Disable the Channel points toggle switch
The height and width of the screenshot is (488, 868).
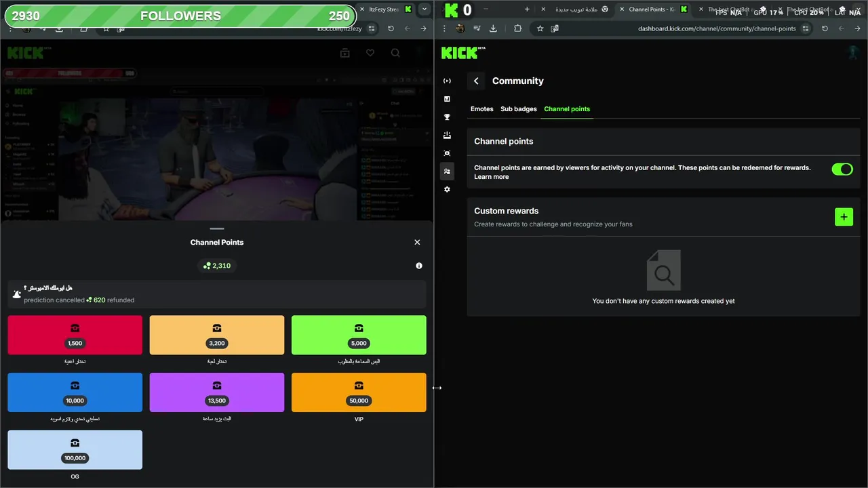842,169
